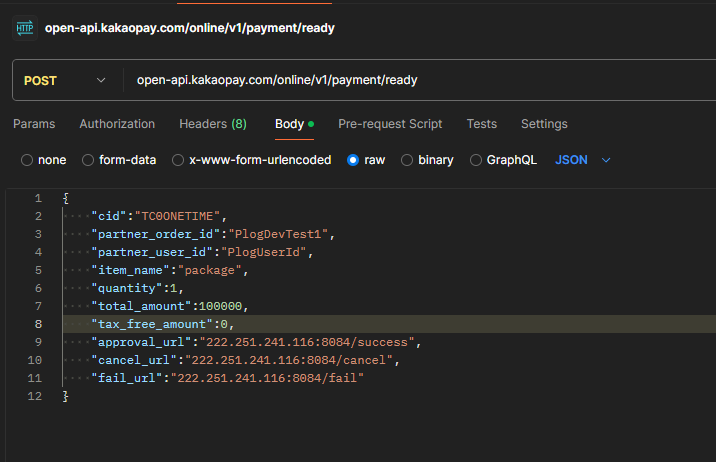Click the request URL input field
The image size is (716, 462).
(x=420, y=80)
